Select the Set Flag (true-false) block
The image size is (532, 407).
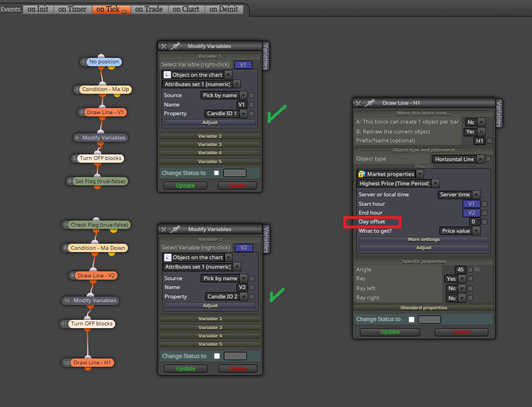tap(100, 181)
